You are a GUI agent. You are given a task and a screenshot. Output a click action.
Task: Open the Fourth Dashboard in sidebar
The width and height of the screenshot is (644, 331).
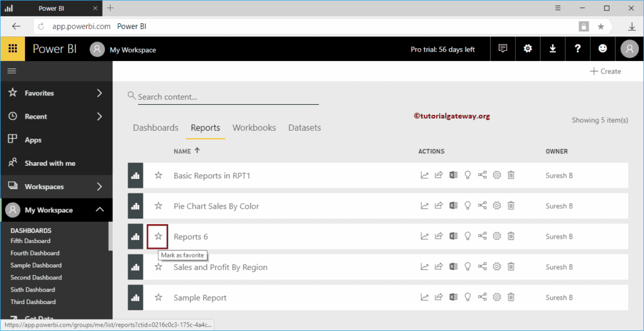(35, 253)
